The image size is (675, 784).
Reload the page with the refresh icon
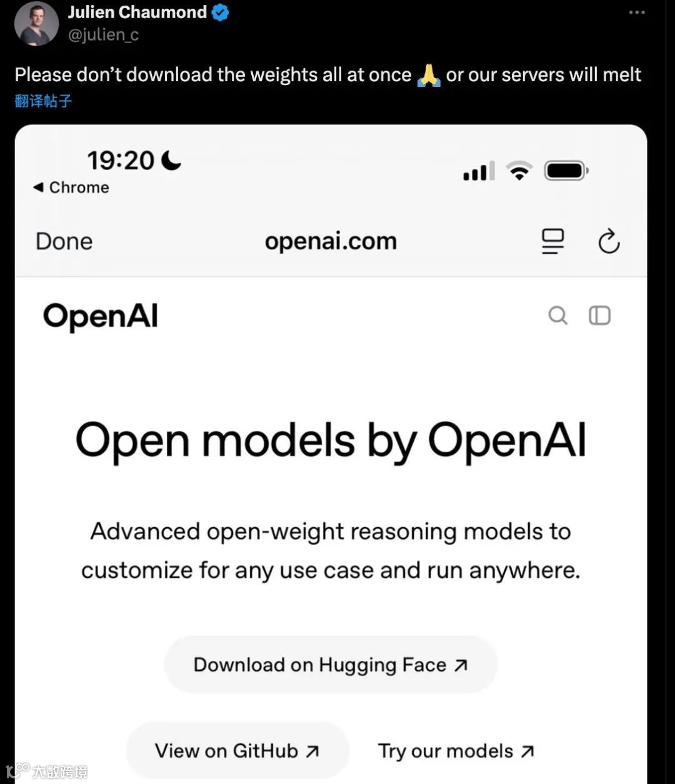[x=609, y=241]
